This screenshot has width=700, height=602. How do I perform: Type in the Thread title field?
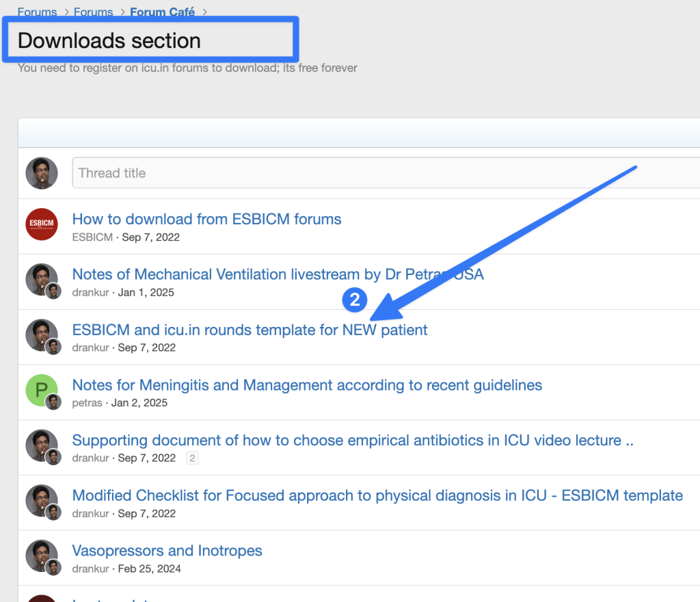pyautogui.click(x=386, y=173)
